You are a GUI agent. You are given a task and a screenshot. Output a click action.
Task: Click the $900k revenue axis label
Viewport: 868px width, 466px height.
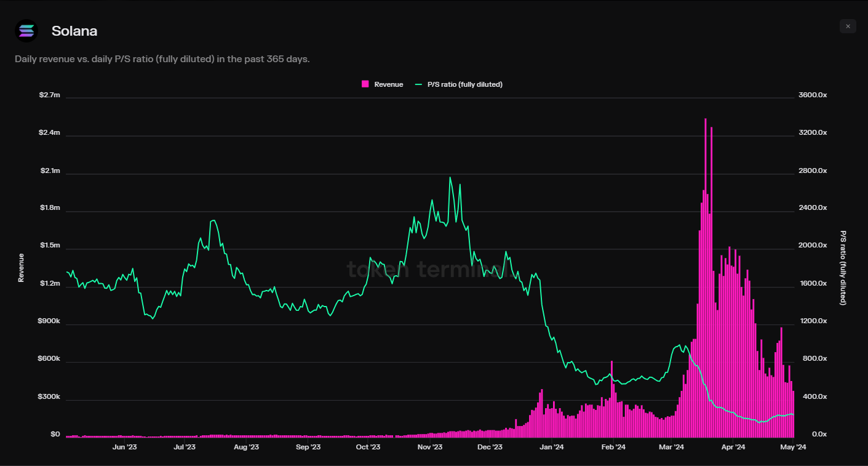tap(49, 321)
